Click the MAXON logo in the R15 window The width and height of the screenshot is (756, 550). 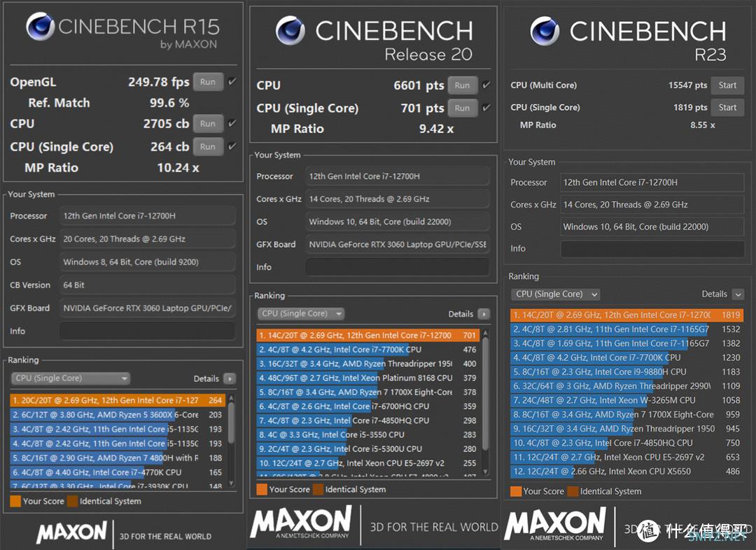pos(71,532)
